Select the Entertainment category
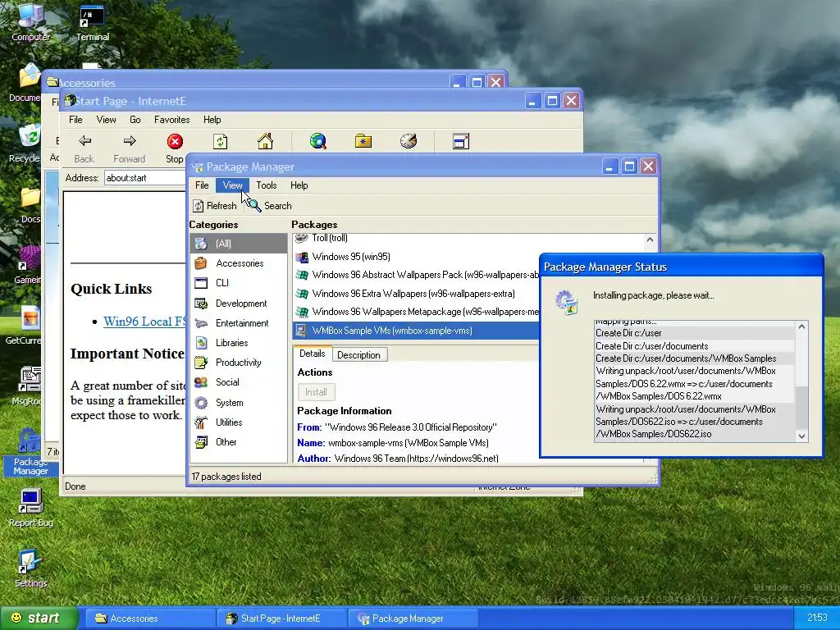The width and height of the screenshot is (840, 630). pos(239,323)
